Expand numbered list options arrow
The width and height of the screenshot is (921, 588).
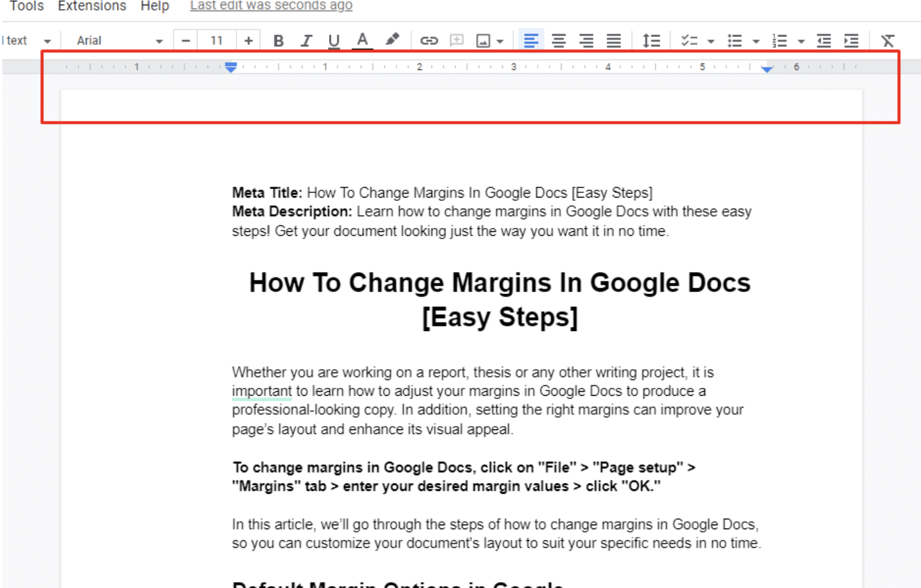801,42
